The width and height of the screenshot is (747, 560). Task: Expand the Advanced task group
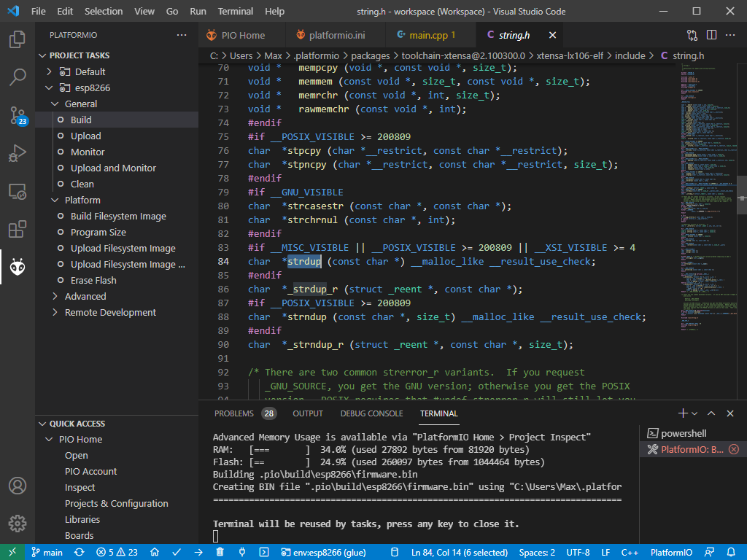click(85, 296)
